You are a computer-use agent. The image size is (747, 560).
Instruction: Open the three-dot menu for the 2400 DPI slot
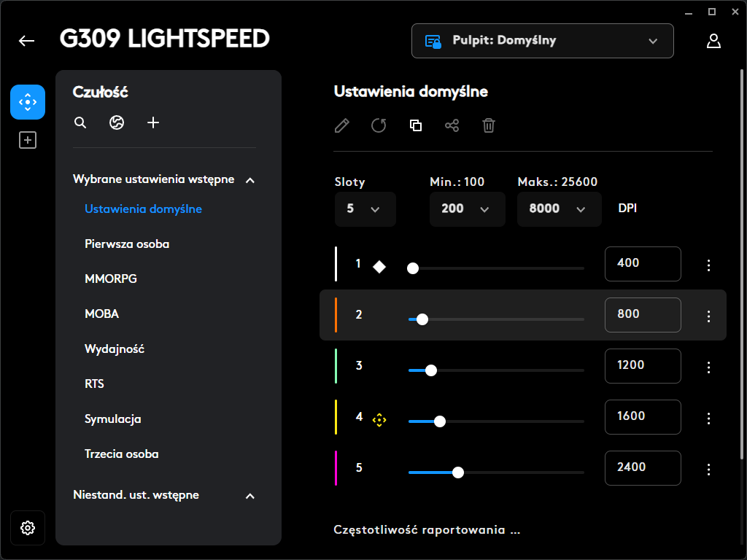tap(708, 469)
